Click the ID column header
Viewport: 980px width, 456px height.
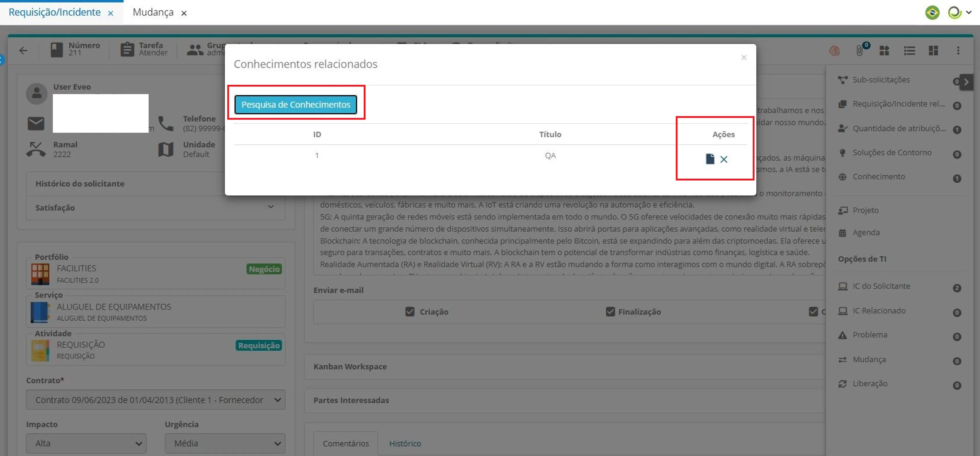pyautogui.click(x=317, y=134)
